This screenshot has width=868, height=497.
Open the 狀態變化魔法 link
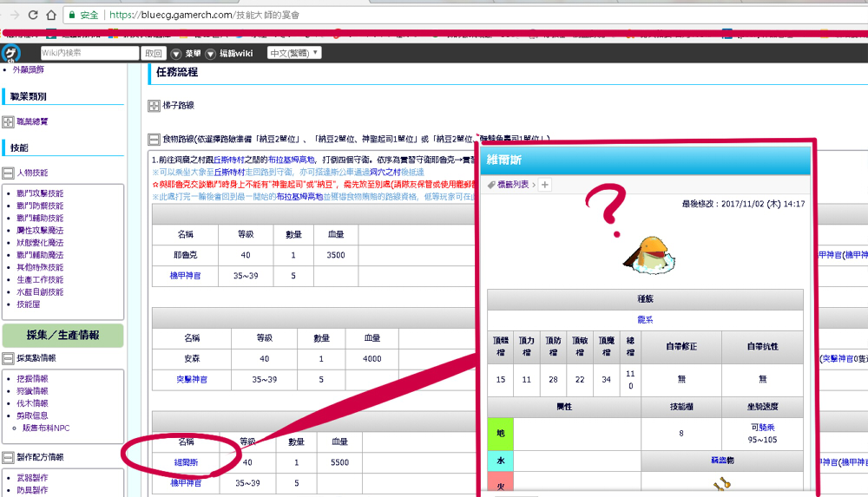(40, 242)
